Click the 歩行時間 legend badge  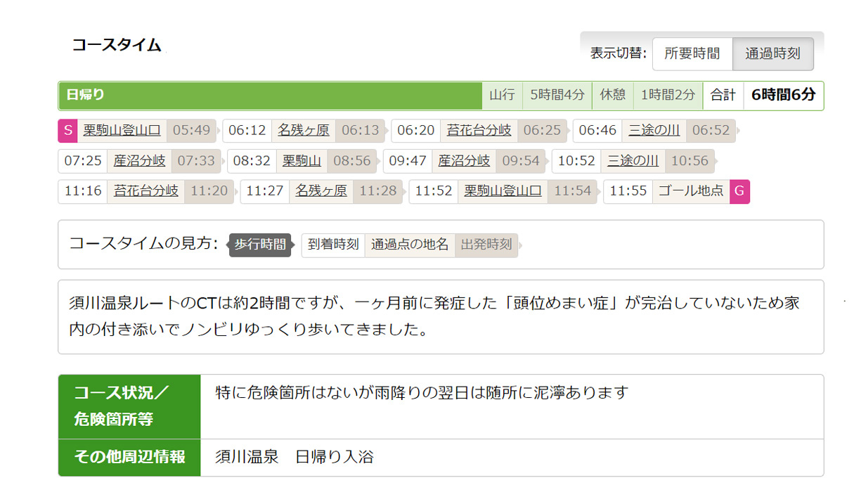[x=259, y=245]
